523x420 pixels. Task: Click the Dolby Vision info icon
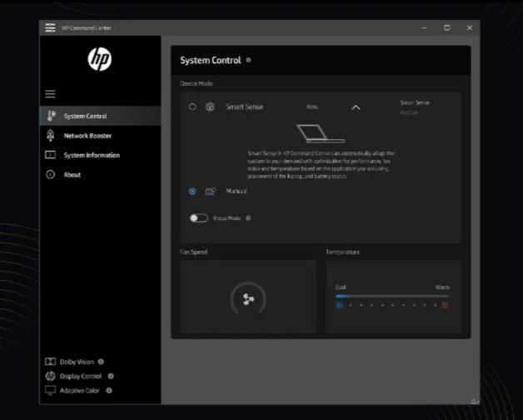click(101, 362)
